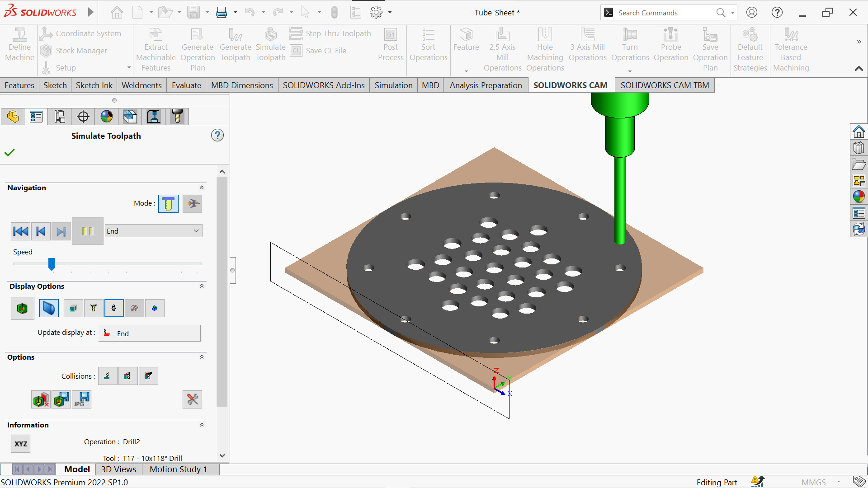Open the End run-mode dropdown
The width and height of the screenshot is (868, 488).
click(153, 231)
